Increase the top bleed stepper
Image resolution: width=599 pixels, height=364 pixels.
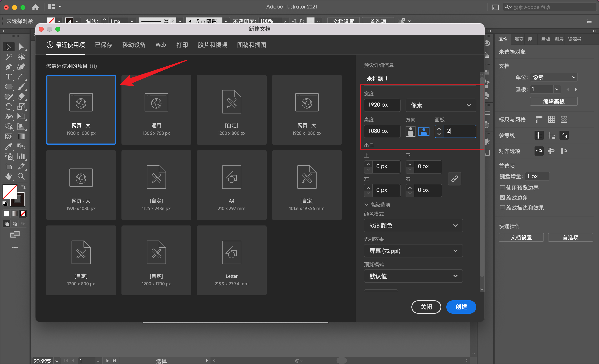(x=368, y=164)
